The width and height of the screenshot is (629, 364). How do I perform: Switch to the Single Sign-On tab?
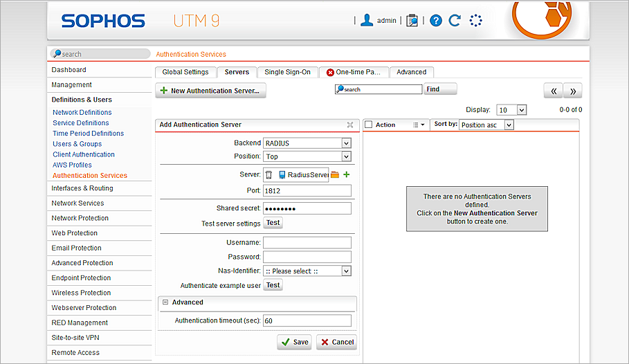(x=288, y=72)
